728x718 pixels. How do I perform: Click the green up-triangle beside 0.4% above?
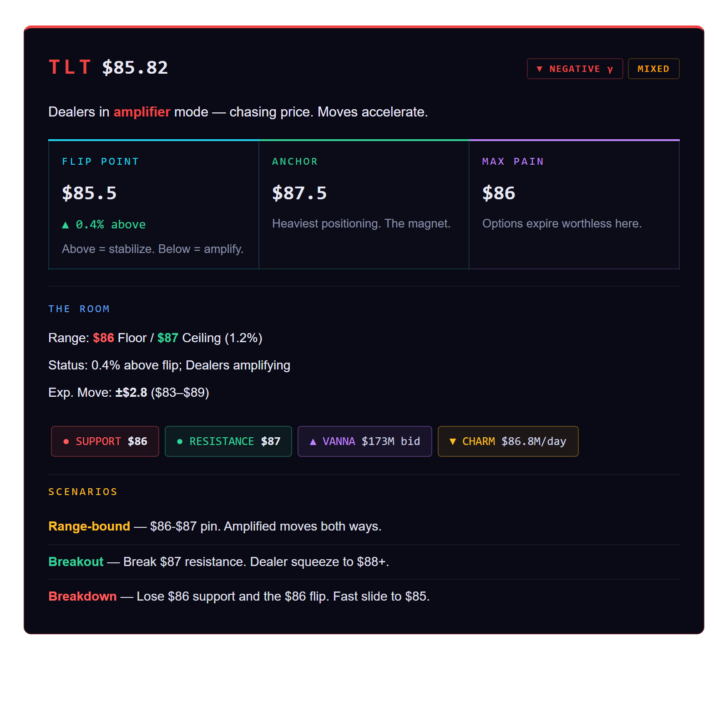66,225
